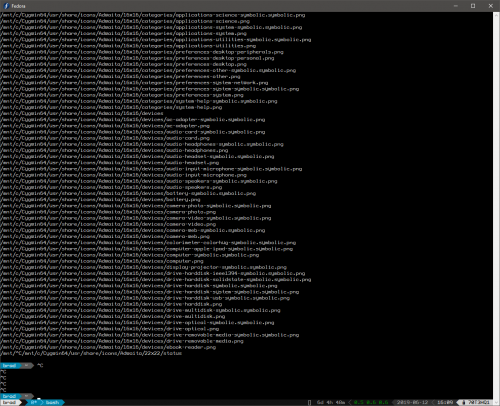Click the line ending audio-input-microphone.png
This screenshot has height=406, width=500.
[123, 175]
